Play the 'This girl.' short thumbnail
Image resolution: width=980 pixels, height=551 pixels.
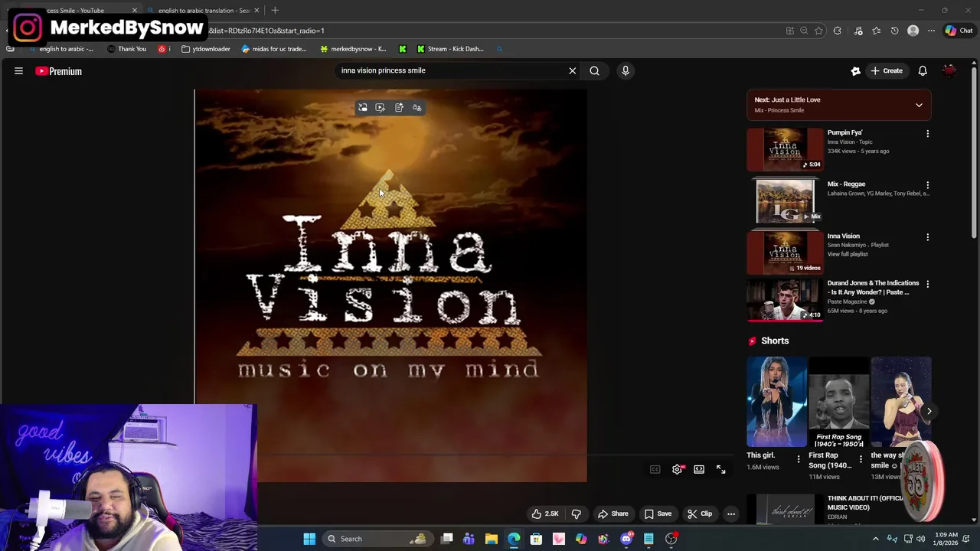[776, 402]
